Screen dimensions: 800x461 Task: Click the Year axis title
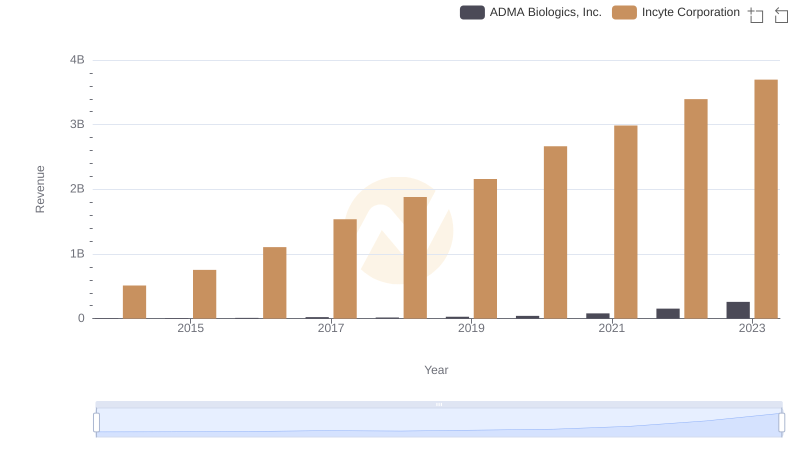[x=436, y=370]
